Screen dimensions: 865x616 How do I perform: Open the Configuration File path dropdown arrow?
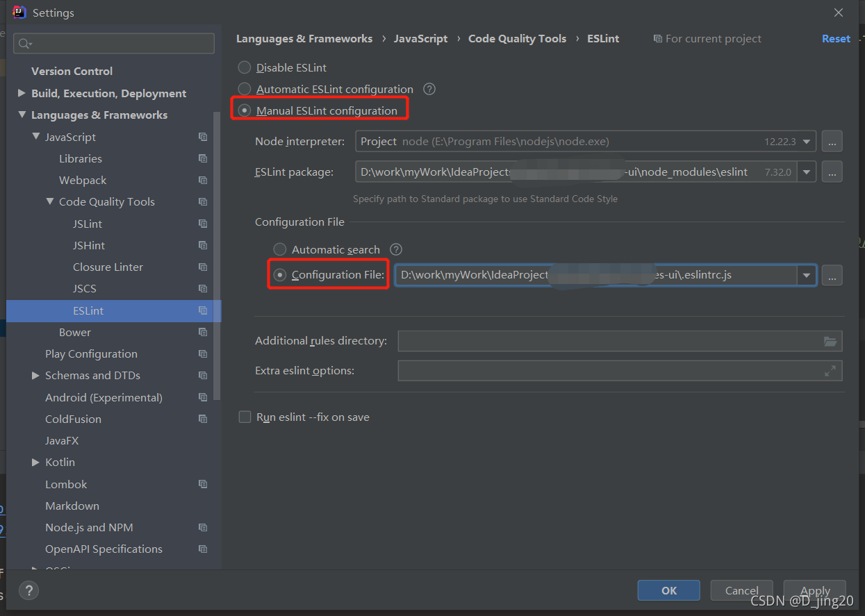(807, 275)
